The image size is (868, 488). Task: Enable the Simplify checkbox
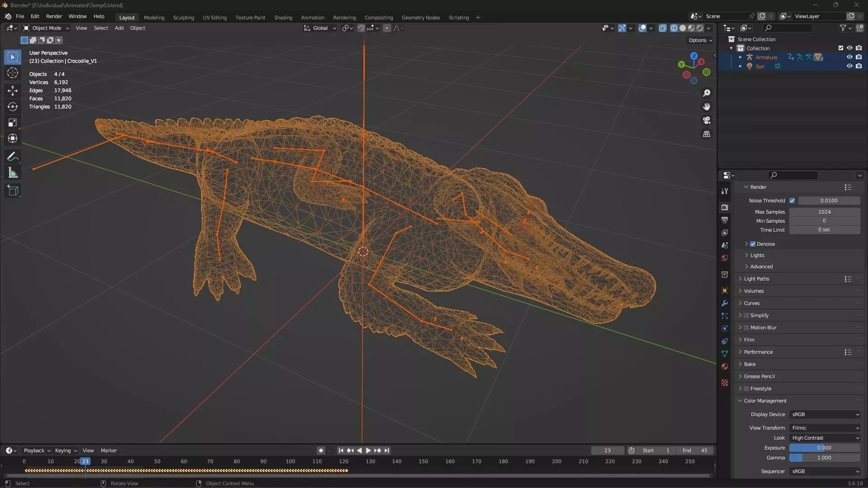(746, 315)
